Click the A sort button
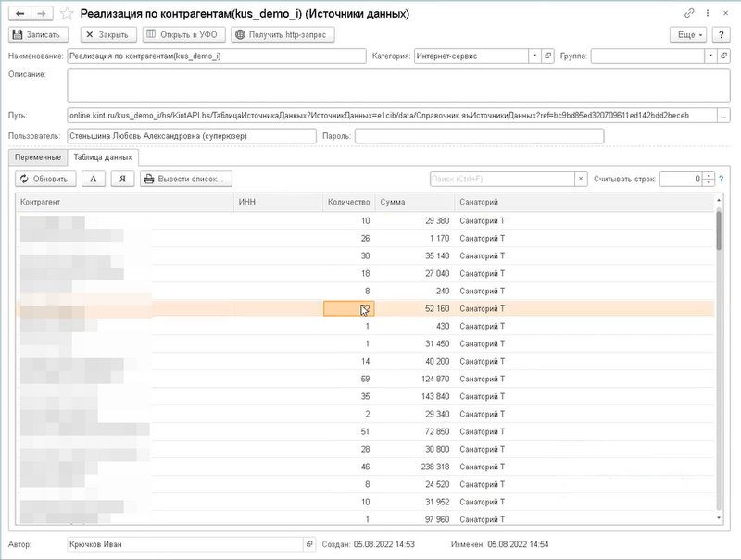 pyautogui.click(x=94, y=179)
